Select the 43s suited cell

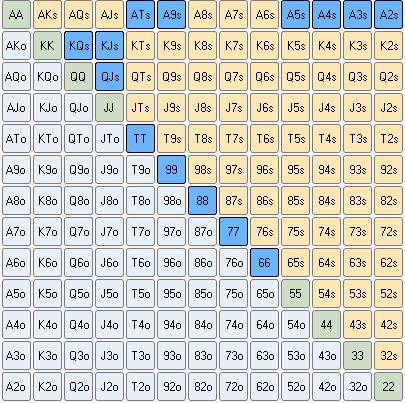tap(357, 324)
